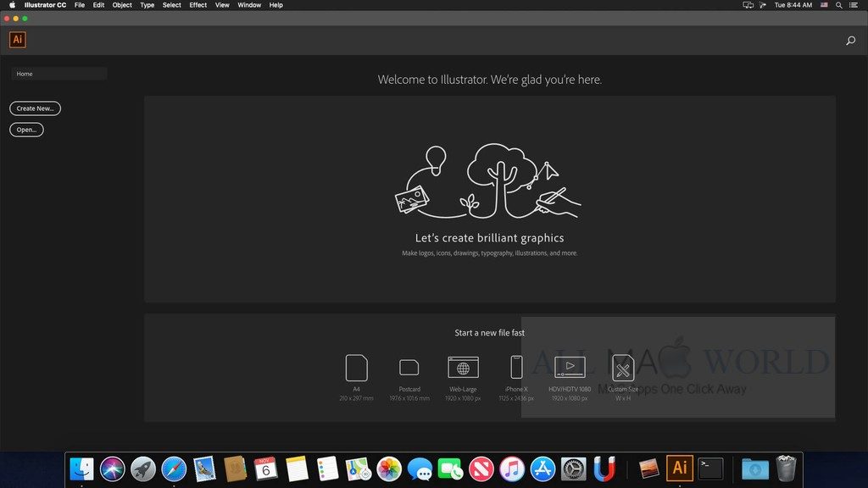Open the Downloads folder in dock
The height and width of the screenshot is (488, 868).
[755, 469]
